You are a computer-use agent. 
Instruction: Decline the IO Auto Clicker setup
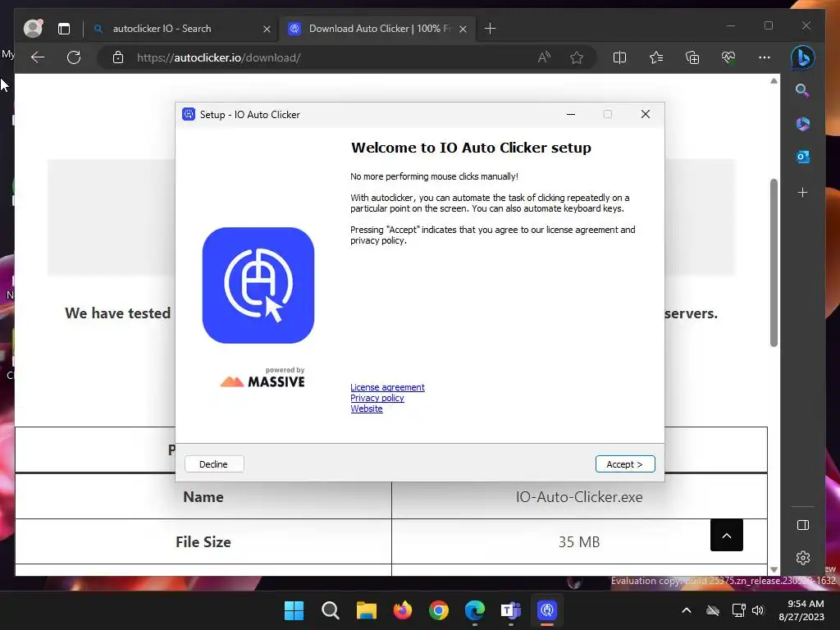(x=214, y=464)
